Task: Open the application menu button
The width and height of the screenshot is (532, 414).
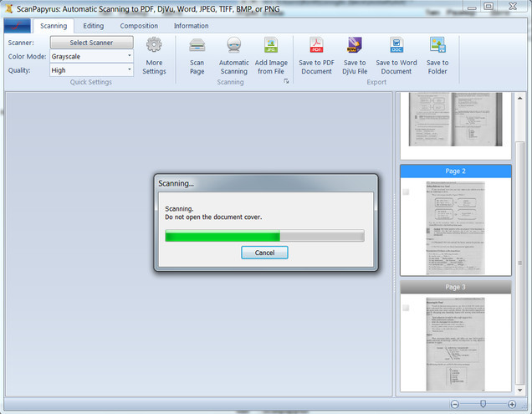Action: click(x=18, y=26)
